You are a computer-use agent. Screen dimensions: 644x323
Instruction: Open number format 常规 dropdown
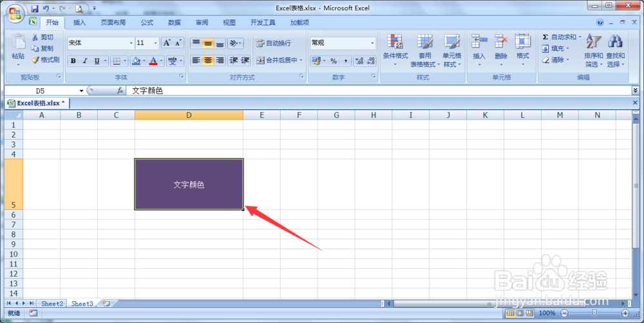[x=372, y=42]
